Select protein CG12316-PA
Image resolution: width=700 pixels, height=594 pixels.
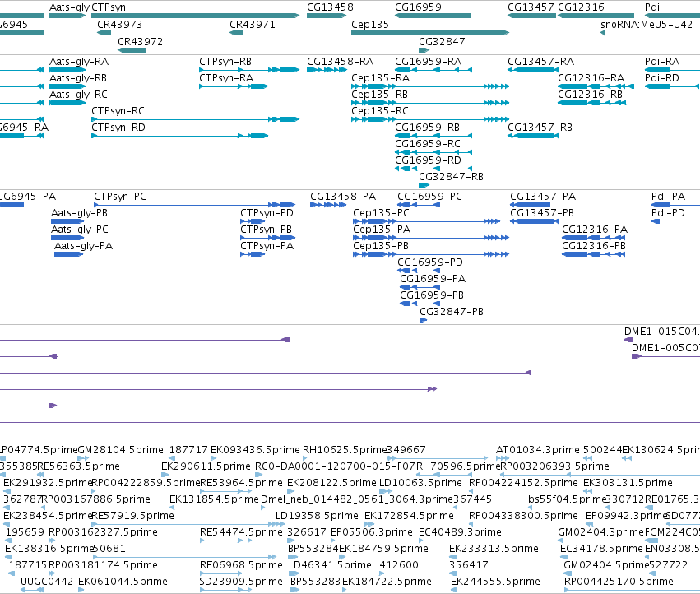tap(593, 238)
